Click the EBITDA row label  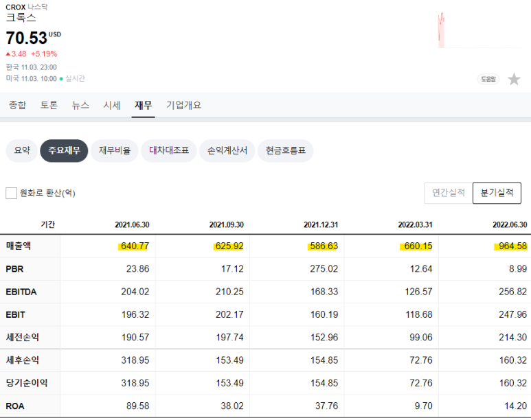coord(21,292)
